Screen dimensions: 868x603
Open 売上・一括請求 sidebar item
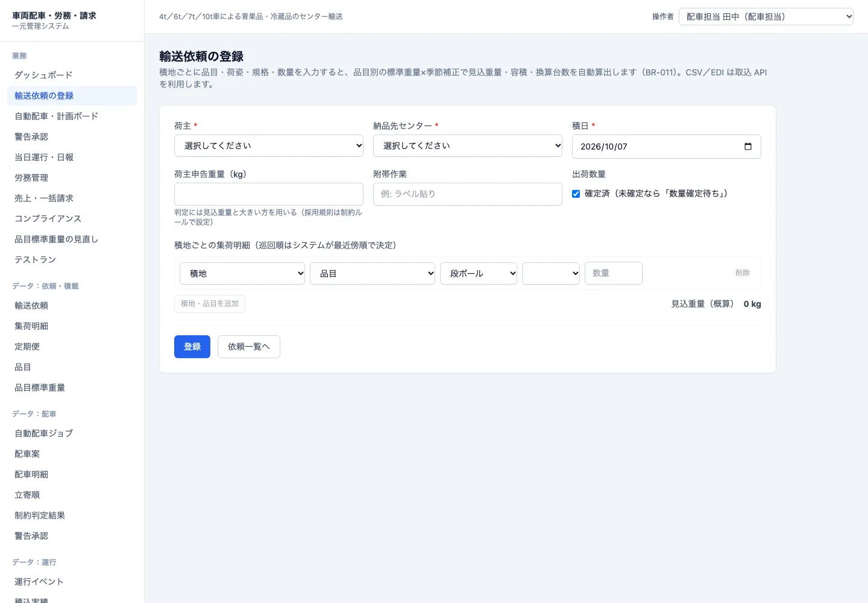[x=72, y=198]
